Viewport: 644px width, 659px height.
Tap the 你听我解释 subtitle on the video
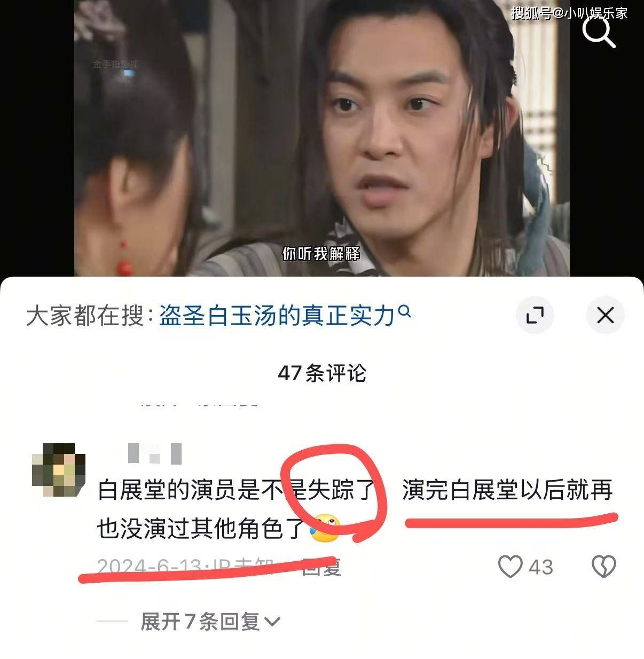(x=321, y=254)
